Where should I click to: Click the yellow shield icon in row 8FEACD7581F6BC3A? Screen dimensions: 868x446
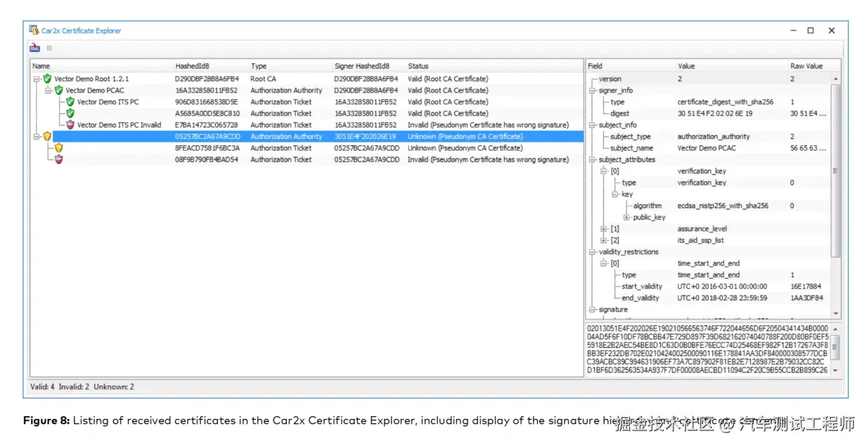pyautogui.click(x=59, y=148)
